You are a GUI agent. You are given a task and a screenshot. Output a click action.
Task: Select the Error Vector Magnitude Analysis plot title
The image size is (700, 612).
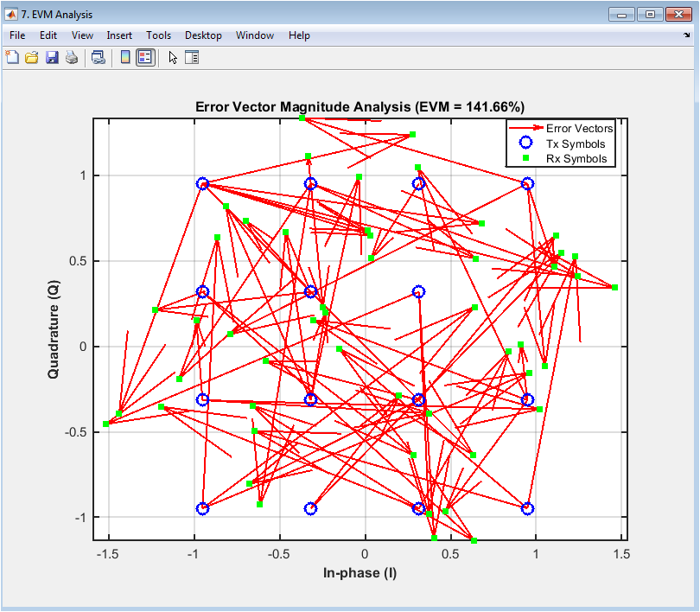coord(360,107)
